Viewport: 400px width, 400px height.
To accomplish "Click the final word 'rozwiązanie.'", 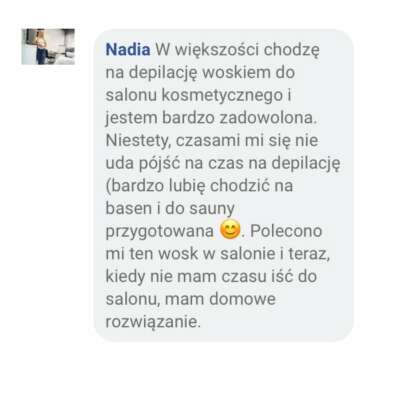I will [154, 322].
